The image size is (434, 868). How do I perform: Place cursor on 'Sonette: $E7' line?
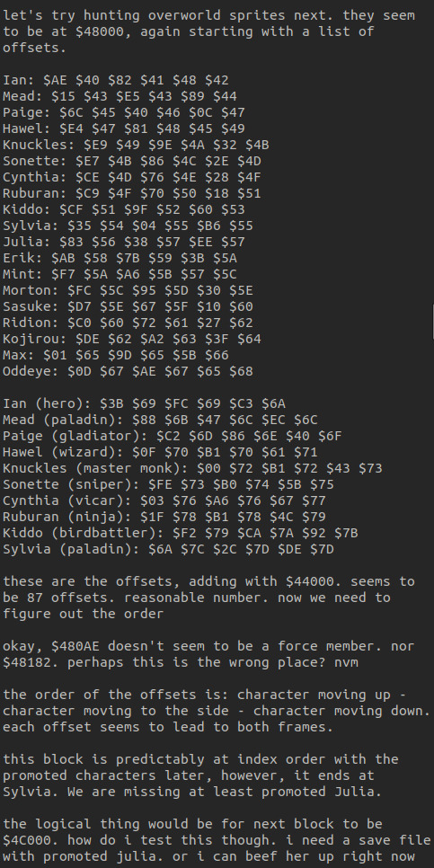(132, 161)
